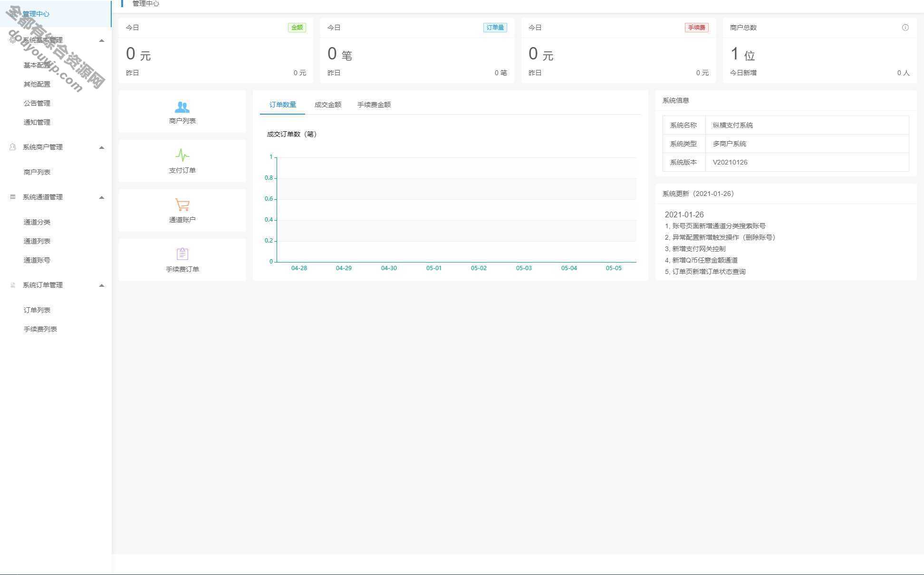The height and width of the screenshot is (575, 924).
Task: Open the 通道账户 shopping cart icon
Action: (182, 205)
